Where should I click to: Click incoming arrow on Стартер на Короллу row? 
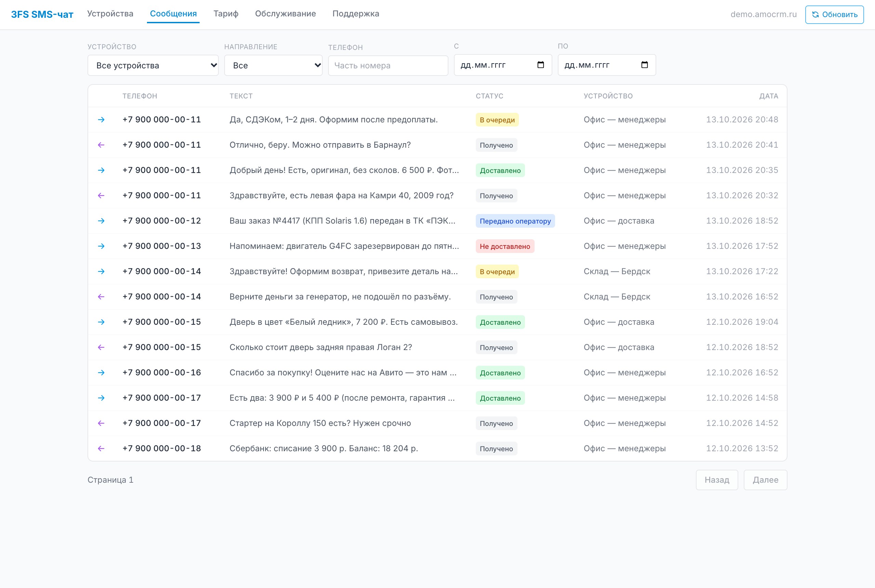click(x=101, y=423)
